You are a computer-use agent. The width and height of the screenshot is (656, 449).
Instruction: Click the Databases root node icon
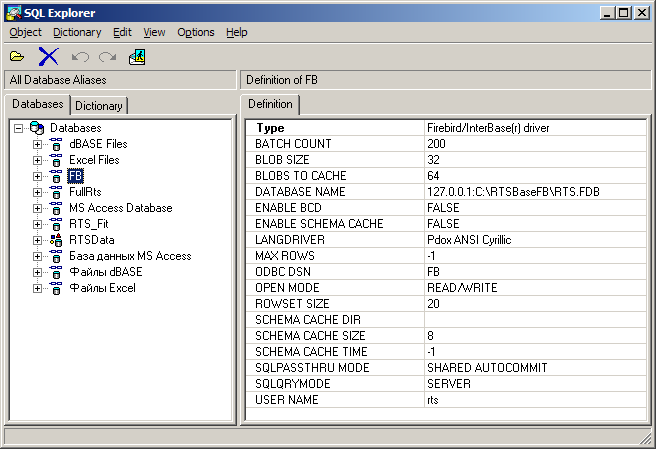pyautogui.click(x=37, y=128)
